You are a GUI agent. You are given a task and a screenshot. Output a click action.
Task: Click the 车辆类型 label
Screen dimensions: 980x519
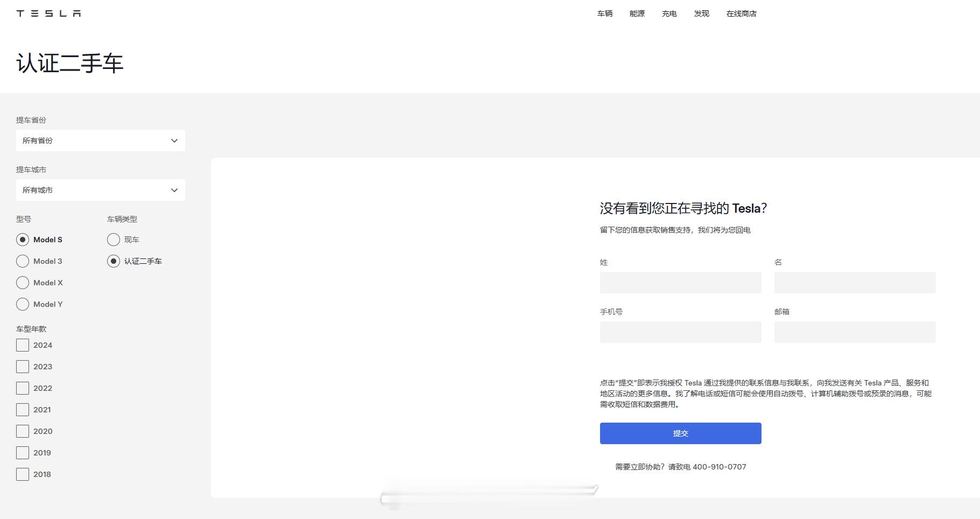tap(122, 219)
